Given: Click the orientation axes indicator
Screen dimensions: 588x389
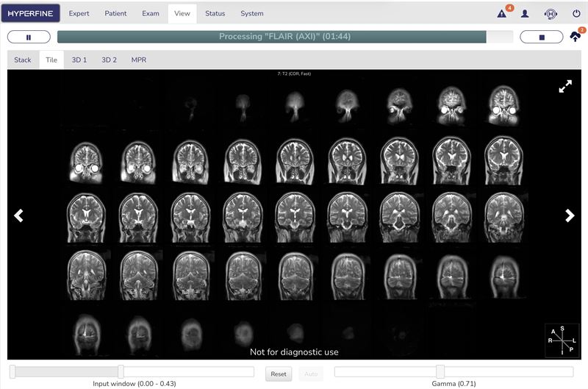Looking at the screenshot, I should tap(562, 340).
